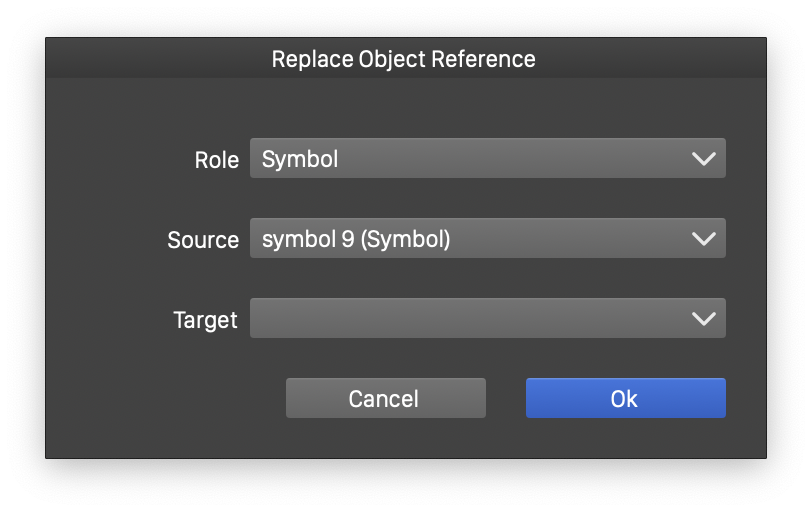The width and height of the screenshot is (812, 512).
Task: Confirm with the blue Ok button
Action: 625,398
